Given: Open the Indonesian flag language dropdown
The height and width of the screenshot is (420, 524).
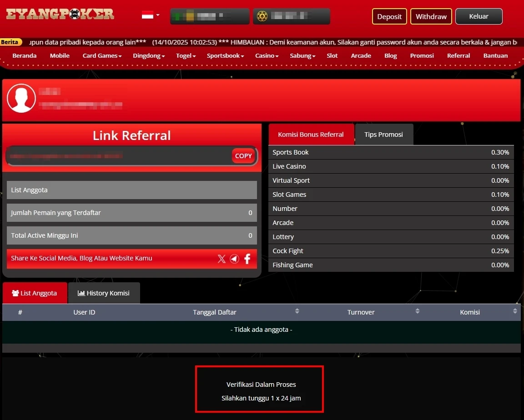Looking at the screenshot, I should pos(150,15).
